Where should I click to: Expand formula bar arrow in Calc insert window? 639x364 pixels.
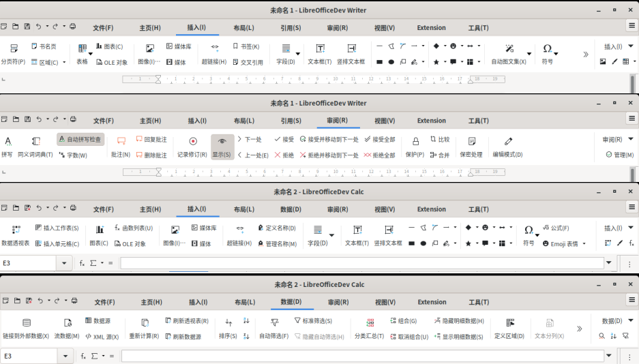609,263
